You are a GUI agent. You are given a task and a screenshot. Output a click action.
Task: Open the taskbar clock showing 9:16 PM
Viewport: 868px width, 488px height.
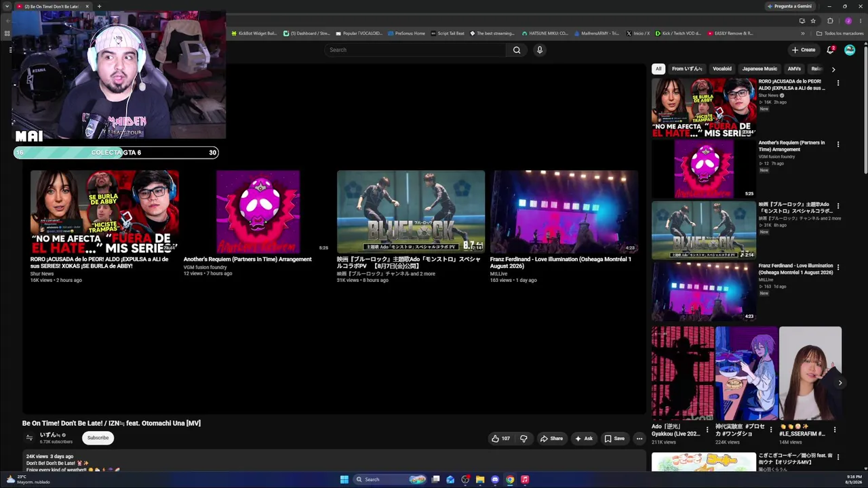[854, 479]
